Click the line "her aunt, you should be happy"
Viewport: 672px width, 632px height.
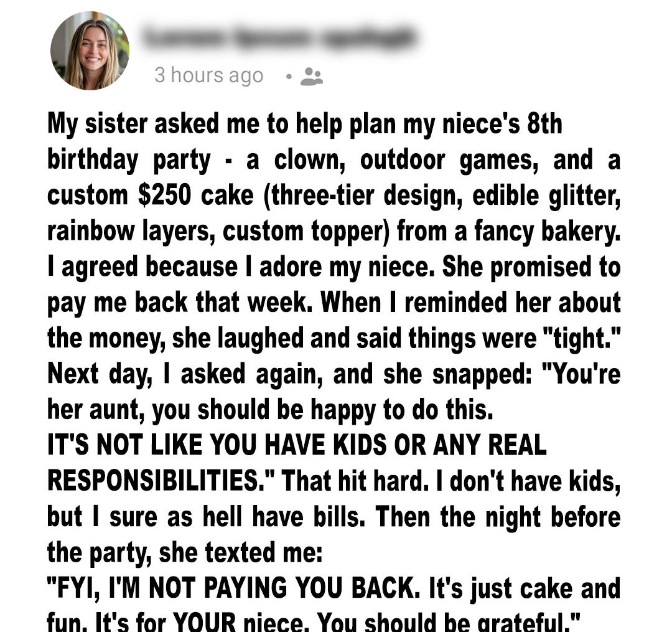tap(269, 410)
